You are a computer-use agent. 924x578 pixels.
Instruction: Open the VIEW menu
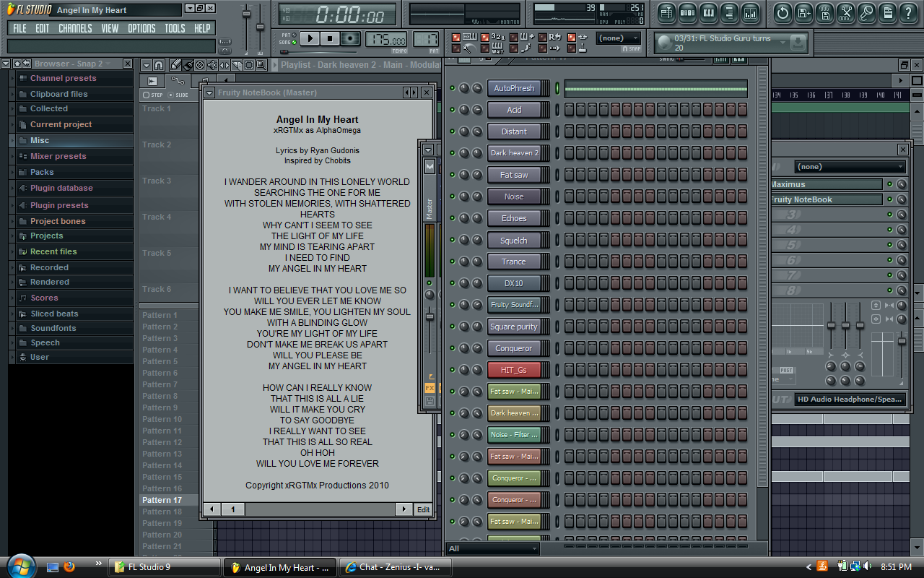tap(110, 28)
